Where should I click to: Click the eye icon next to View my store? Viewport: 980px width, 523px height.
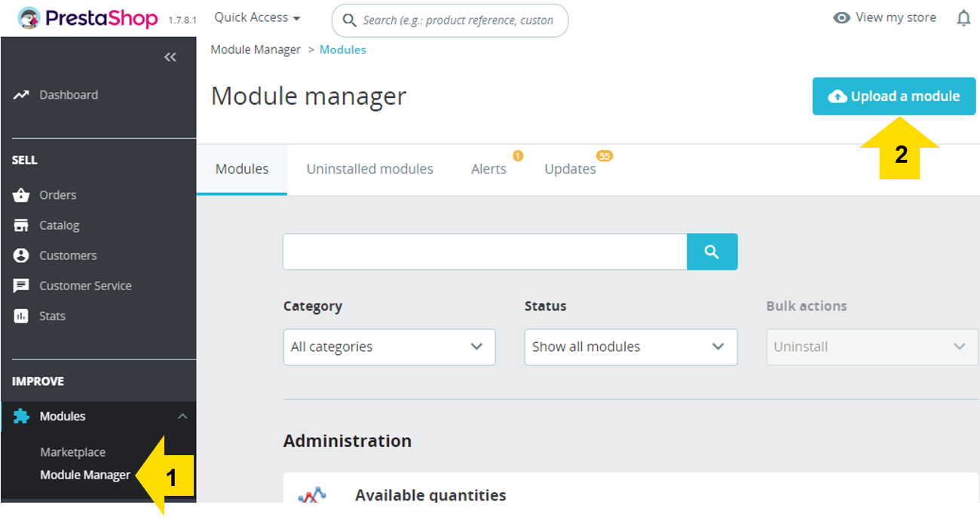[841, 17]
